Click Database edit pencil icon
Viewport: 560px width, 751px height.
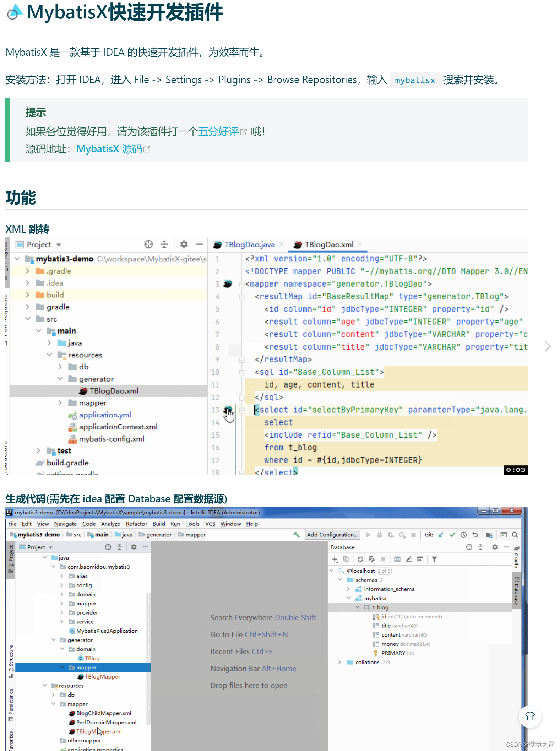click(x=409, y=560)
